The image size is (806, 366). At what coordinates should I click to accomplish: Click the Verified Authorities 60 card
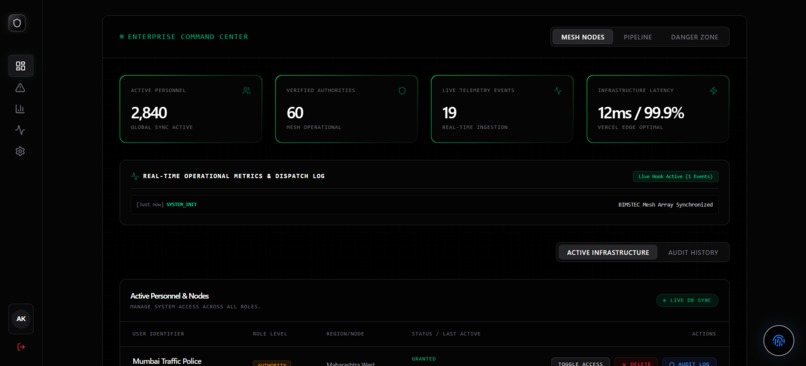pyautogui.click(x=346, y=109)
